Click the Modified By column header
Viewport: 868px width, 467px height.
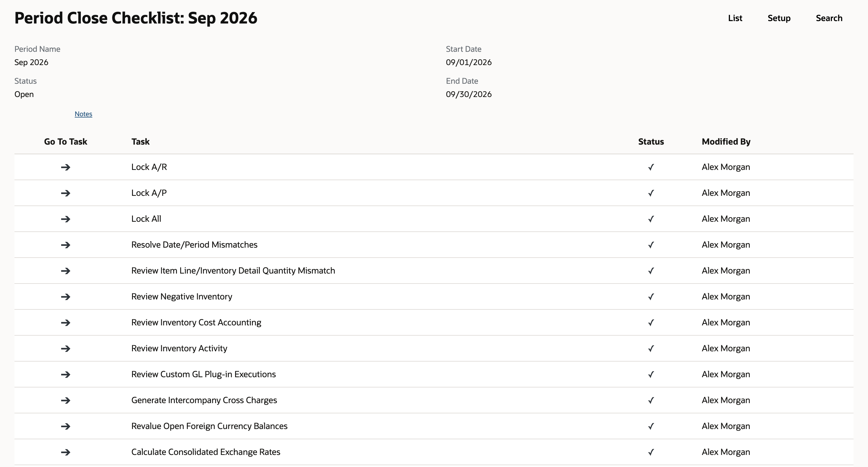(726, 142)
